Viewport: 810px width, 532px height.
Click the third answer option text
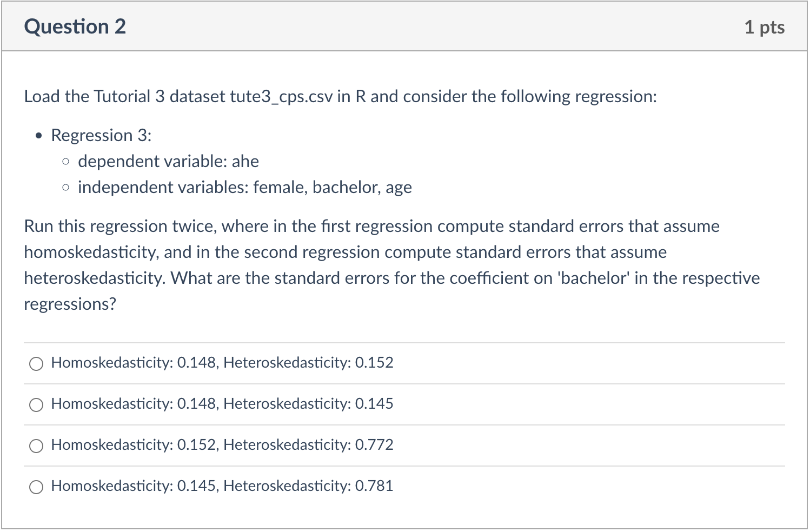[222, 445]
